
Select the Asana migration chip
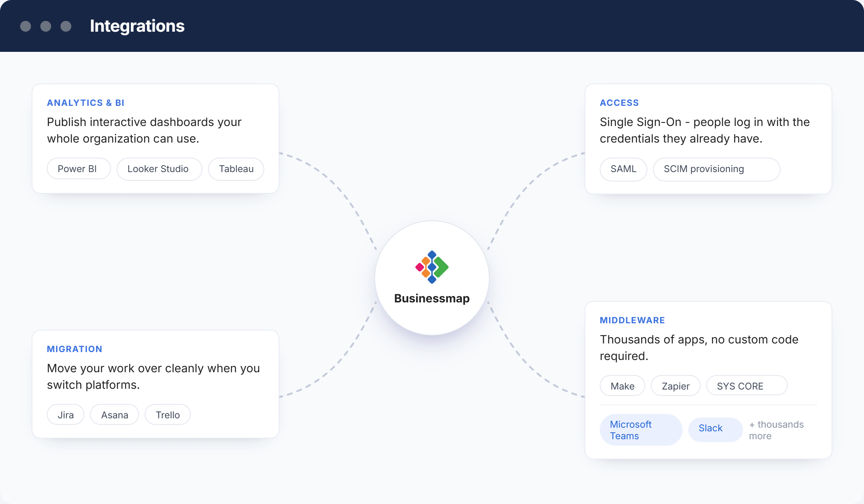114,415
